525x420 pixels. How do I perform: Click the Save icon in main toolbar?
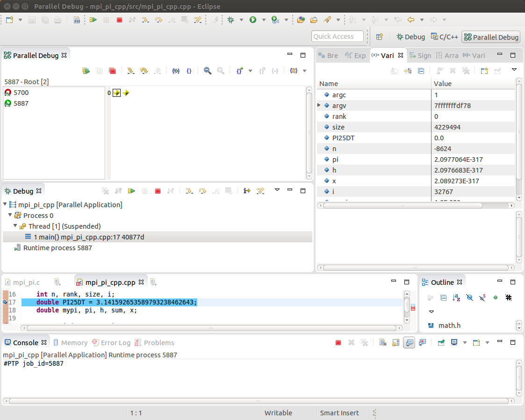[x=32, y=20]
